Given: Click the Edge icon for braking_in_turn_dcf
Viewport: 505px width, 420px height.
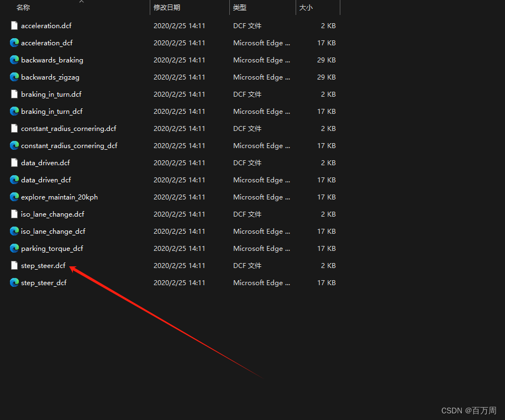Looking at the screenshot, I should [x=14, y=111].
